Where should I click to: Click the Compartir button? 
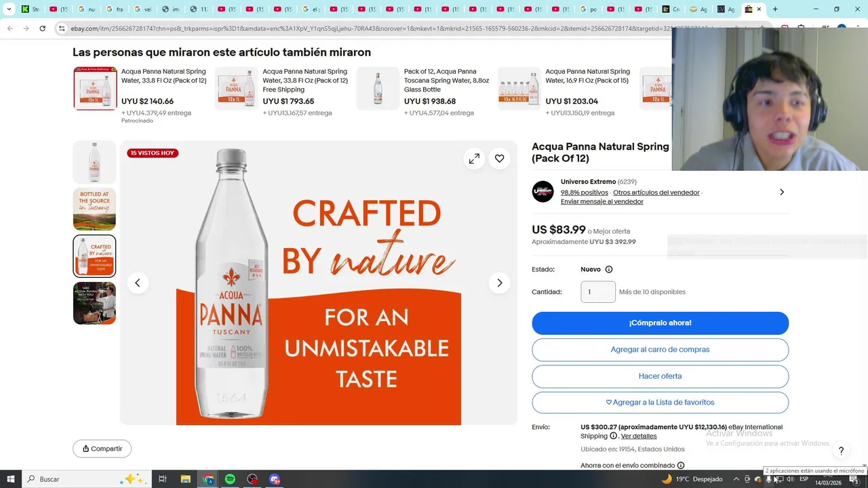pyautogui.click(x=102, y=449)
